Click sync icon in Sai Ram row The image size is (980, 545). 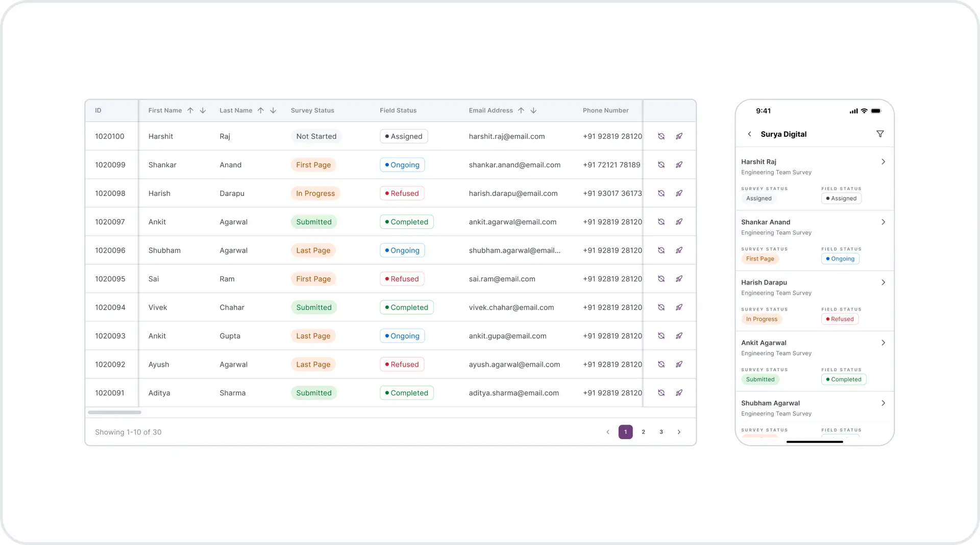point(661,279)
